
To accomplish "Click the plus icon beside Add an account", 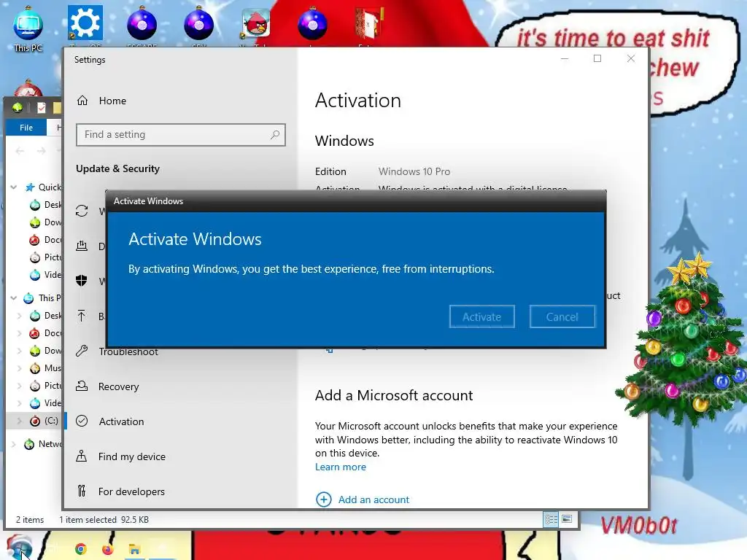I will coord(324,499).
